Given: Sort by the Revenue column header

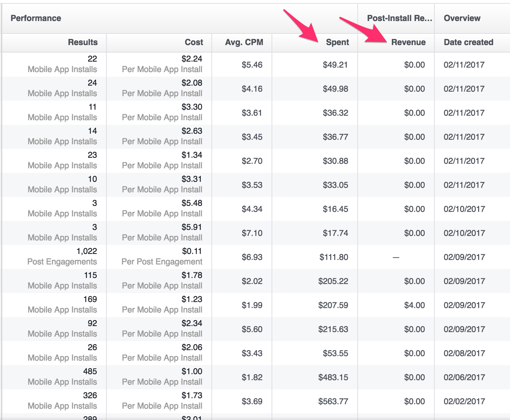Looking at the screenshot, I should [x=408, y=42].
